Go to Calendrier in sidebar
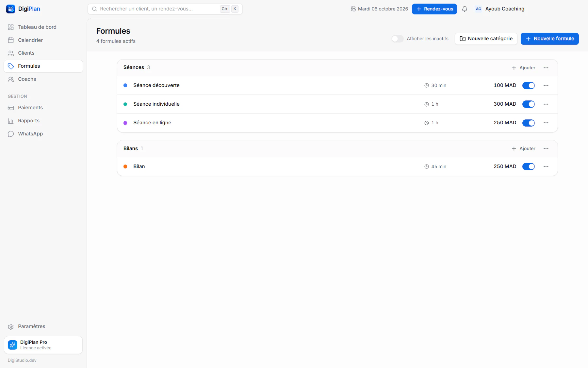The width and height of the screenshot is (588, 368). 43,40
